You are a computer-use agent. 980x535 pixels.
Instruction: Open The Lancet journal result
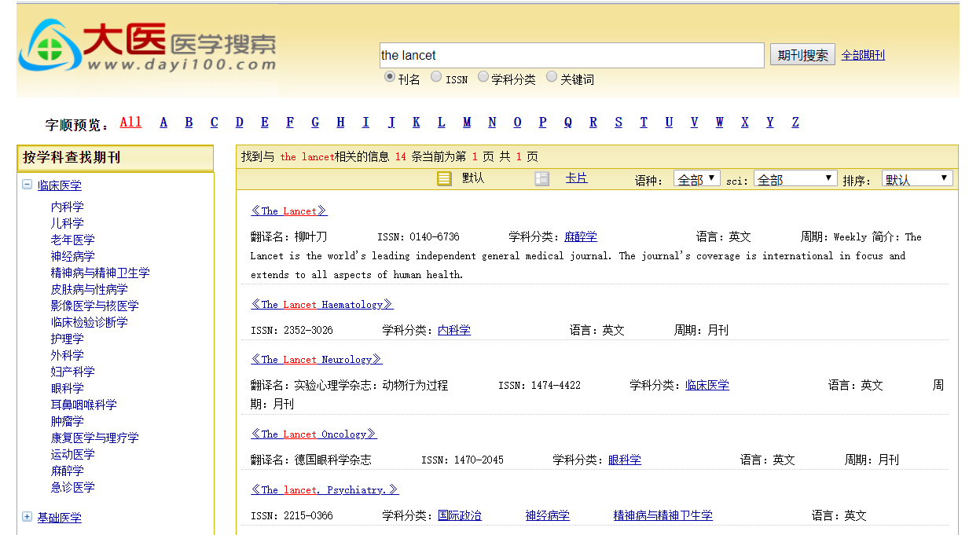(x=289, y=211)
